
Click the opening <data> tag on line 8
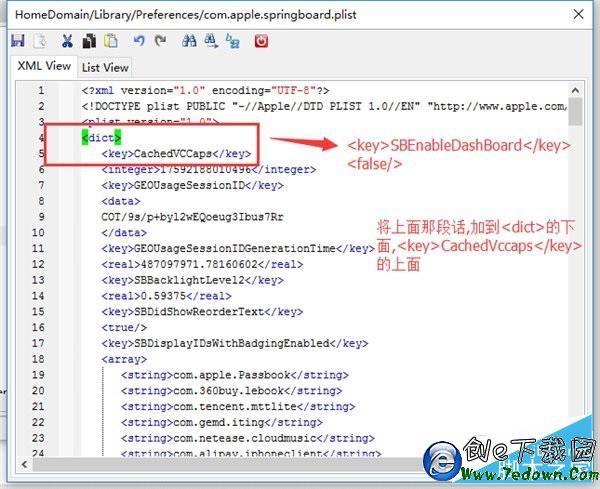[x=121, y=201]
